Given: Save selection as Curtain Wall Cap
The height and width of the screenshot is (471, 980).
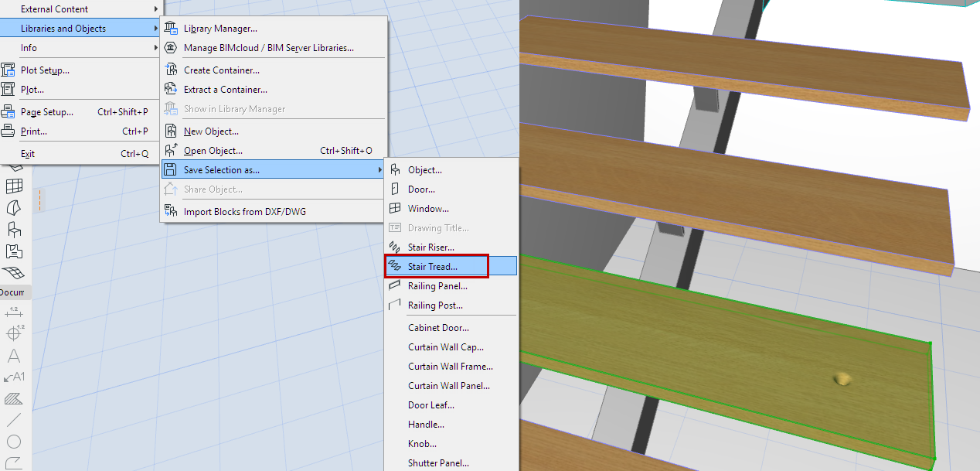Looking at the screenshot, I should pos(451,347).
